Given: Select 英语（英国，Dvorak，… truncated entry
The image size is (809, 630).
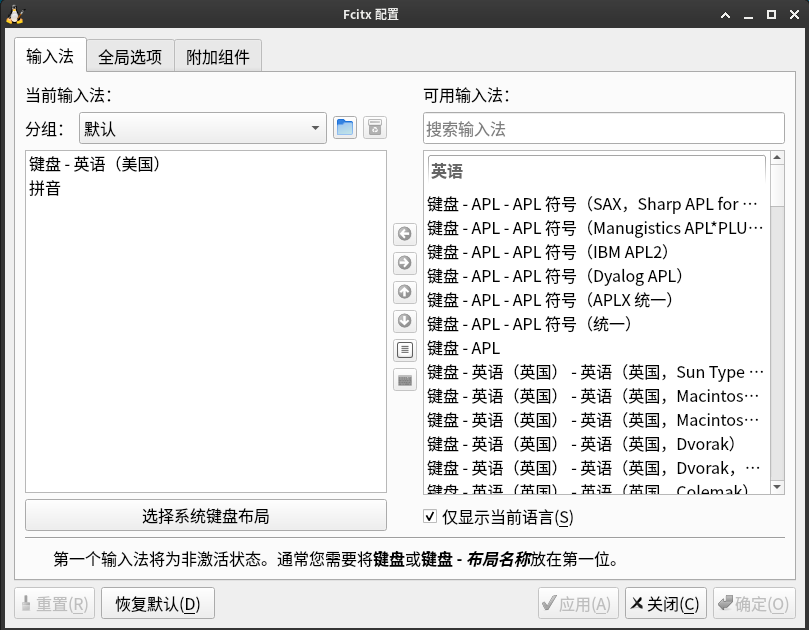Looking at the screenshot, I should click(x=597, y=468).
